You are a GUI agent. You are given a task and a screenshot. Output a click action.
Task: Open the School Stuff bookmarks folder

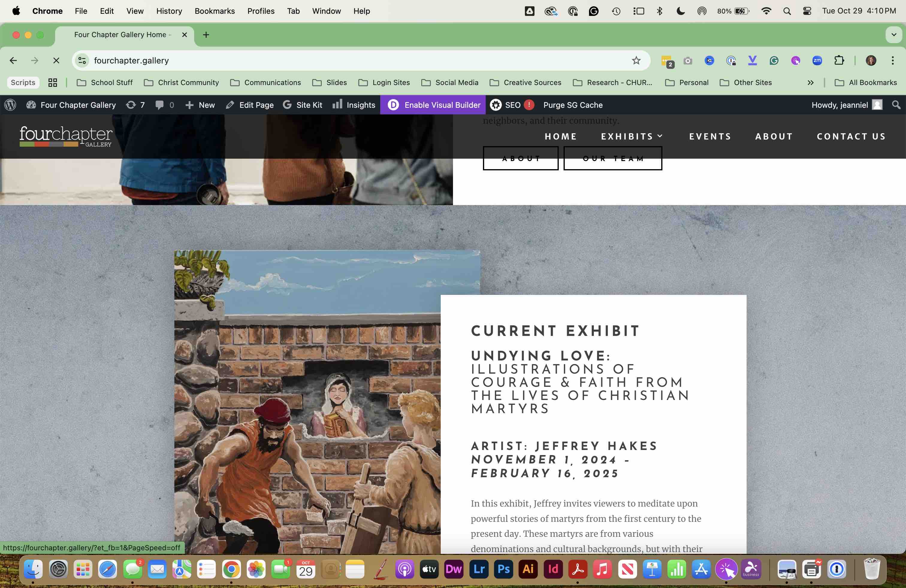coord(105,83)
